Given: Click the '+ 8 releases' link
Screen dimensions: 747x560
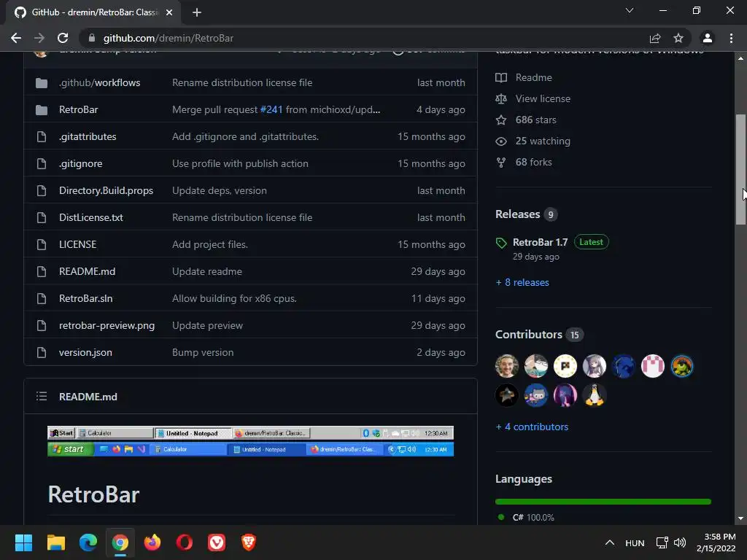Looking at the screenshot, I should (x=522, y=282).
